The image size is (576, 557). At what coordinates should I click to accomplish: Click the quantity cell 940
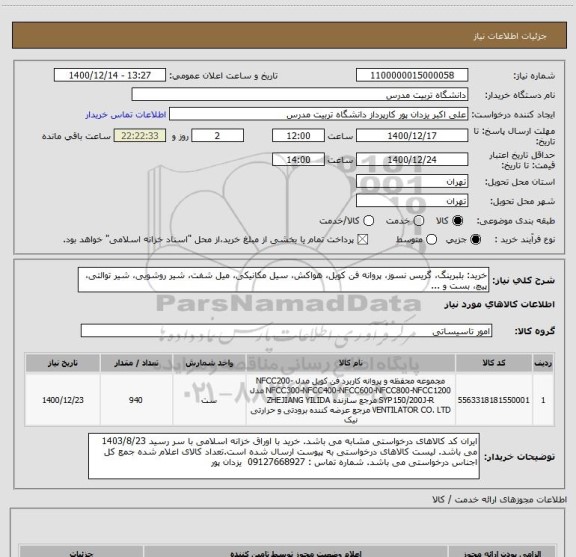pyautogui.click(x=136, y=400)
